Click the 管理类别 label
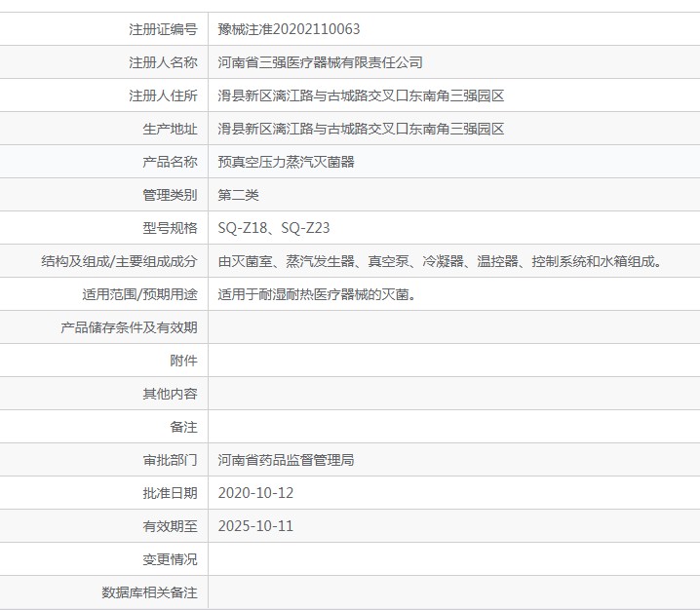This screenshot has width=700, height=610. tap(170, 195)
